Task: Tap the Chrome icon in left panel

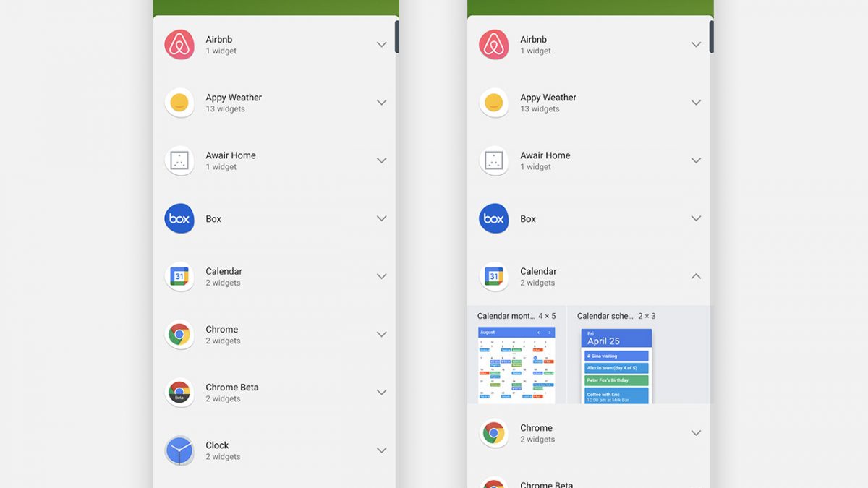Action: (179, 334)
